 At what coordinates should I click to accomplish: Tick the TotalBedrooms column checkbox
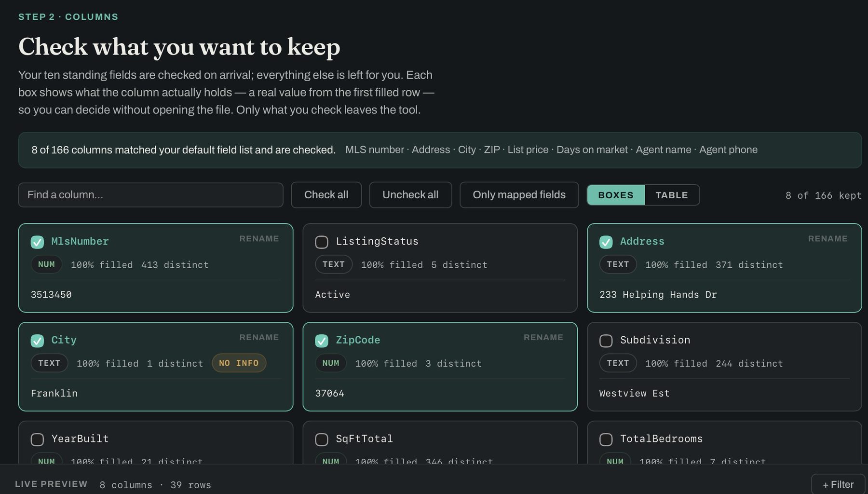(606, 439)
